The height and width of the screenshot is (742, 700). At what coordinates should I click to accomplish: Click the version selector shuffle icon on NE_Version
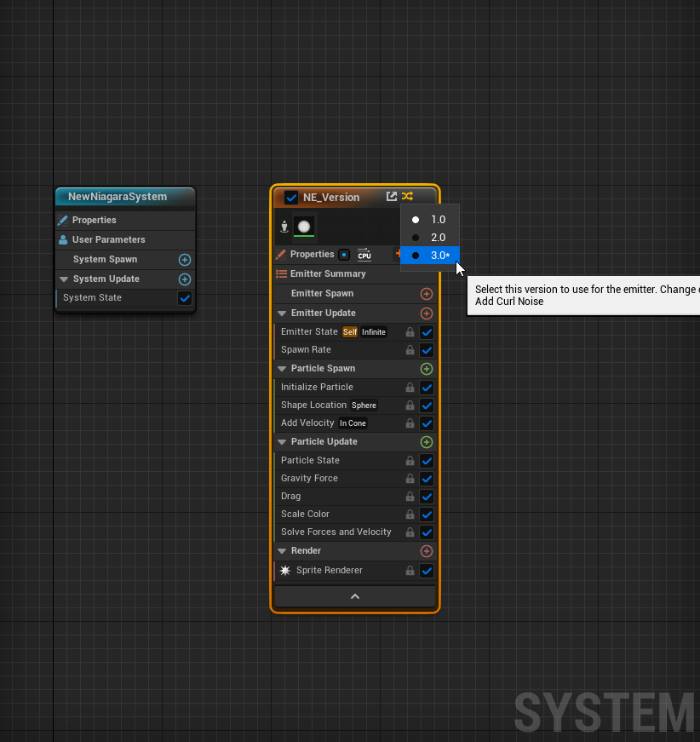click(x=405, y=197)
